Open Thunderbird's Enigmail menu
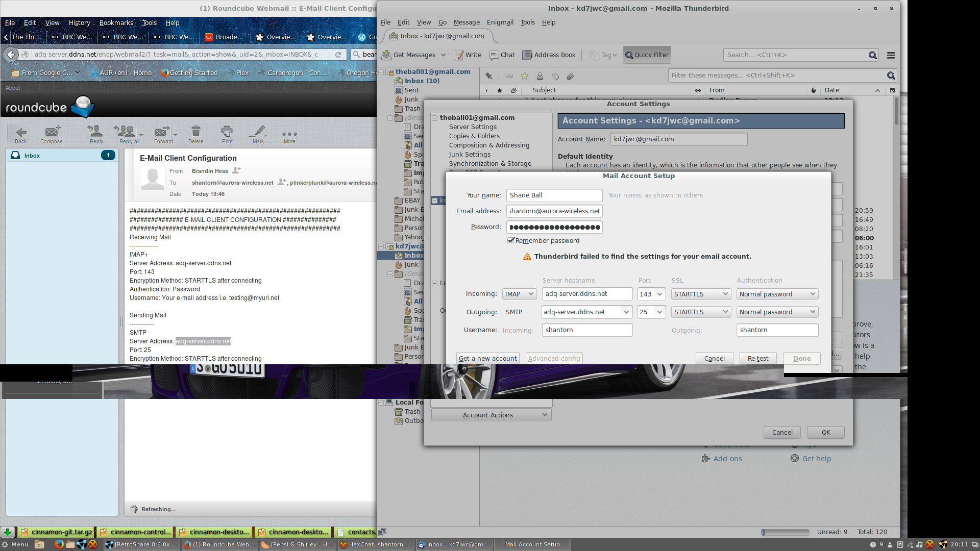The width and height of the screenshot is (980, 551). coord(500,22)
